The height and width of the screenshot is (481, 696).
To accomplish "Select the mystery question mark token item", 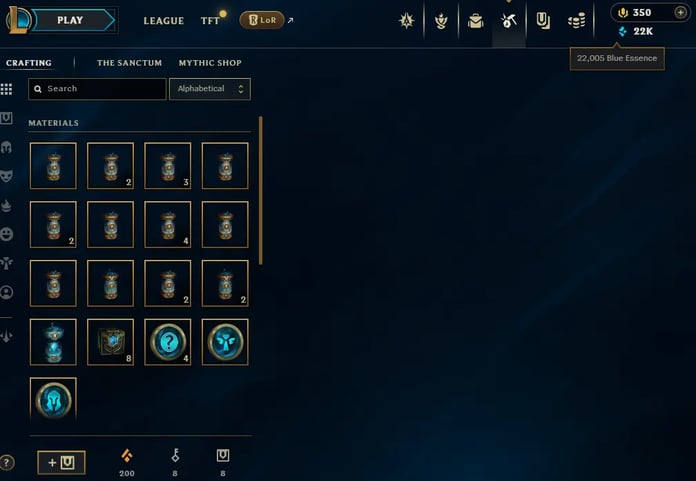I will point(168,342).
